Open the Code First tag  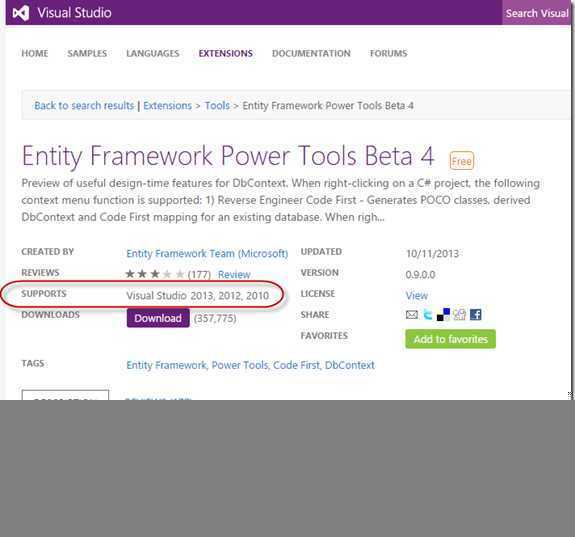(297, 365)
